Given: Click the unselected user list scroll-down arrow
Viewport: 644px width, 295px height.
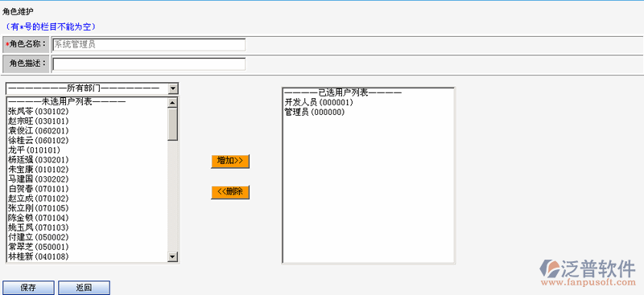Looking at the screenshot, I should [173, 257].
